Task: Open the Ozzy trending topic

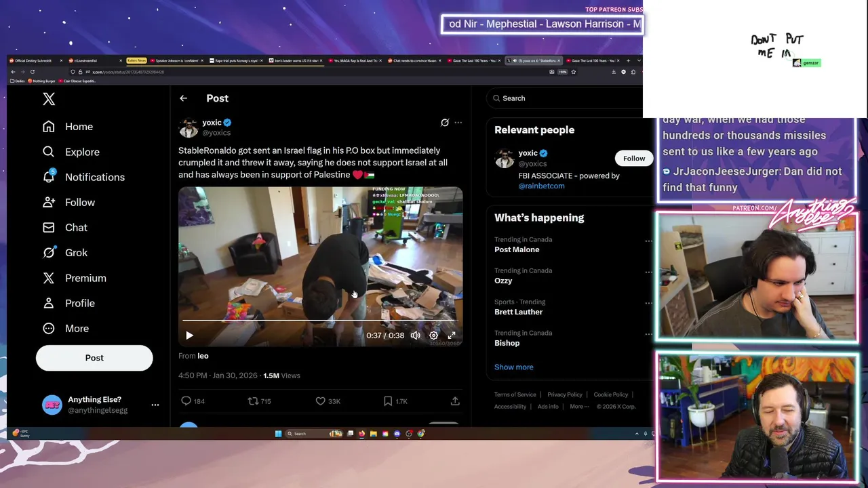Action: 503,281
